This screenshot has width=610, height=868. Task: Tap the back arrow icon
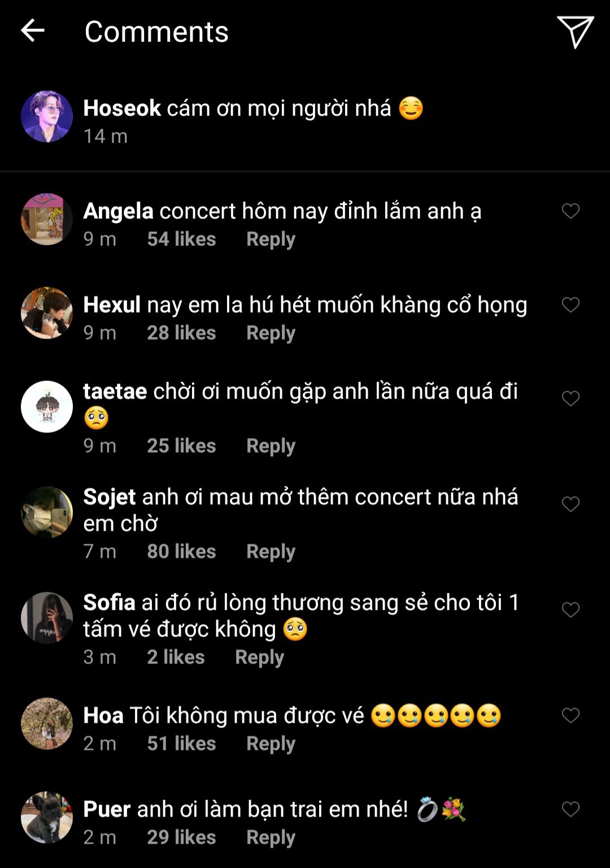(32, 31)
